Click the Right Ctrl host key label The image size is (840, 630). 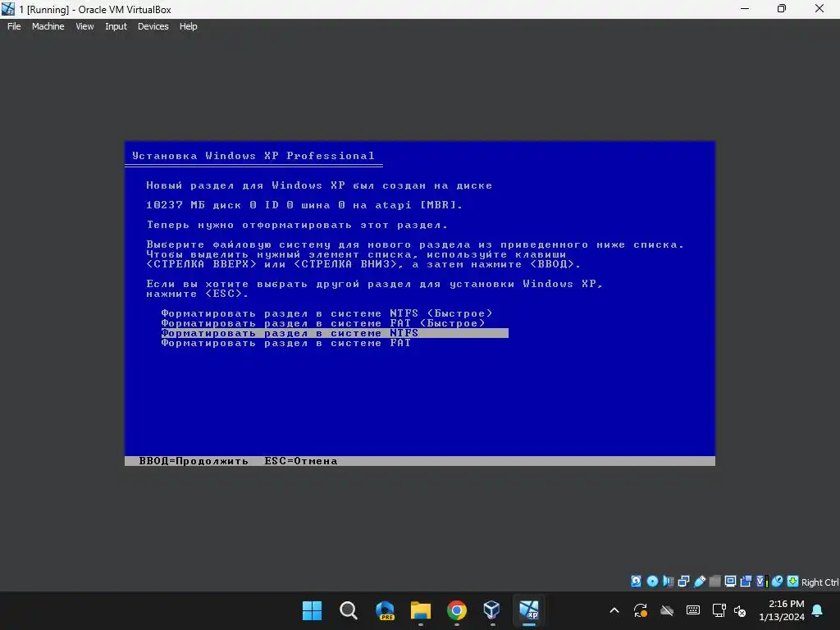tap(819, 582)
